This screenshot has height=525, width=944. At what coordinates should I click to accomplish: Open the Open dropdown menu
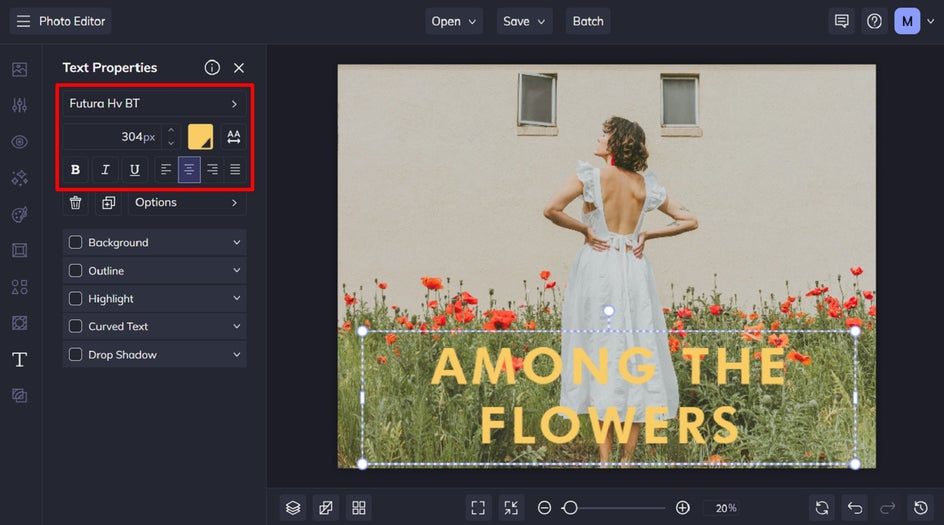point(455,21)
